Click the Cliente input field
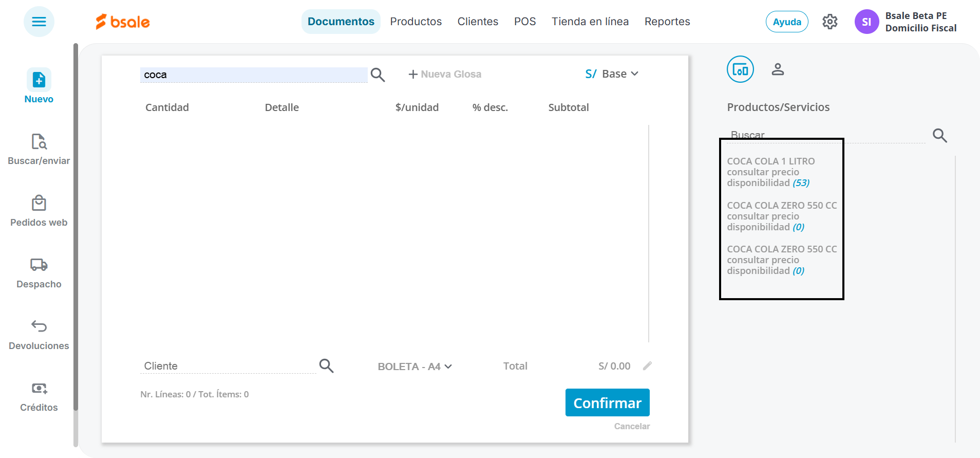The width and height of the screenshot is (980, 458). pyautogui.click(x=228, y=366)
